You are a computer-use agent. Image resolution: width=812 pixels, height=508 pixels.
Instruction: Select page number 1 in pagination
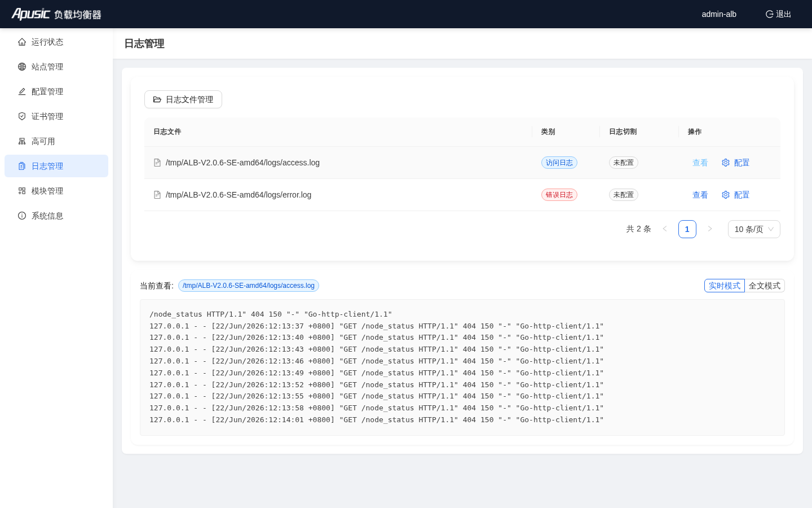pos(687,229)
